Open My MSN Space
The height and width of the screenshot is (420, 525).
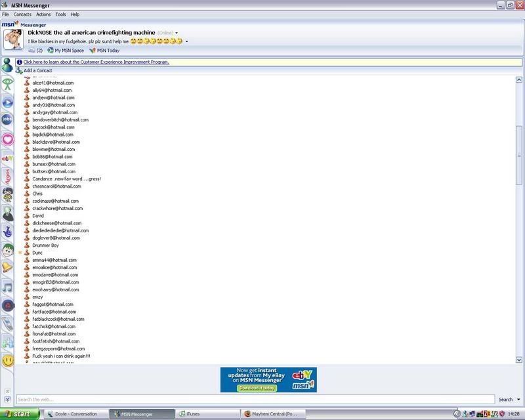click(x=66, y=51)
